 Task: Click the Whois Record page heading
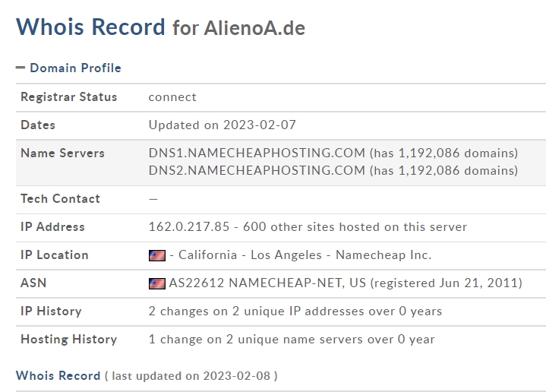coord(90,27)
